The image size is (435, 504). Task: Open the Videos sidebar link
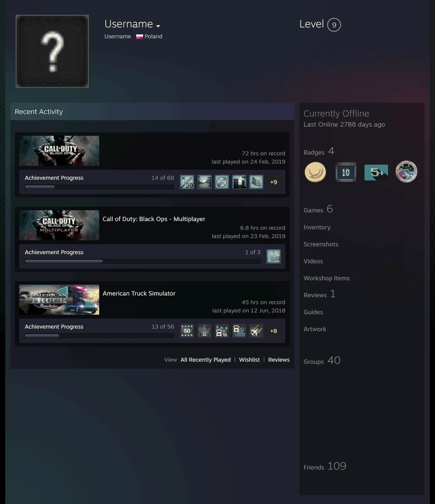(313, 261)
